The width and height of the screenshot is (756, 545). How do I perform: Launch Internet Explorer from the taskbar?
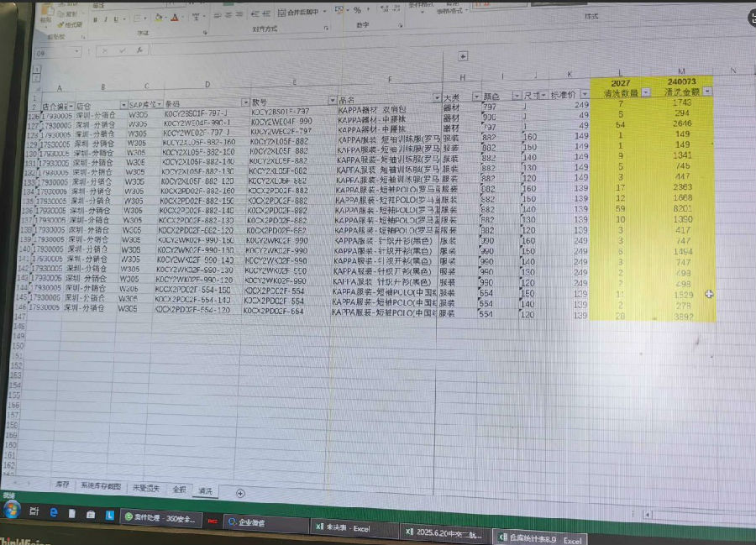pyautogui.click(x=54, y=513)
